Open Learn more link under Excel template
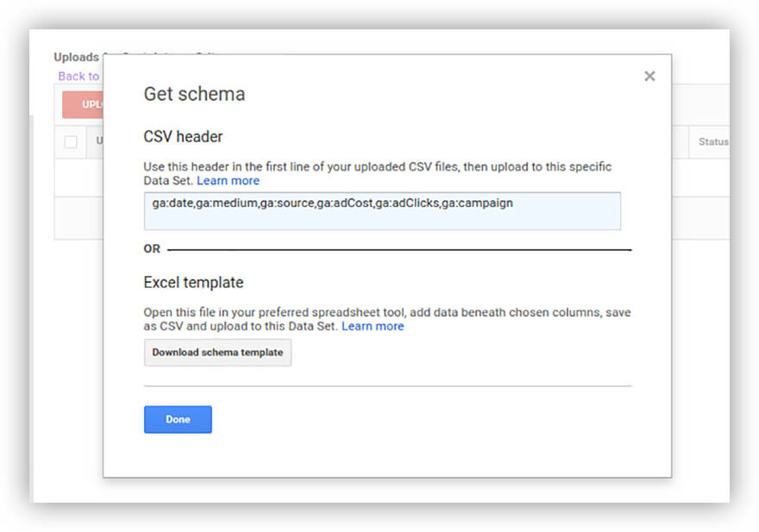Viewport: 759px width, 532px height. 373,327
